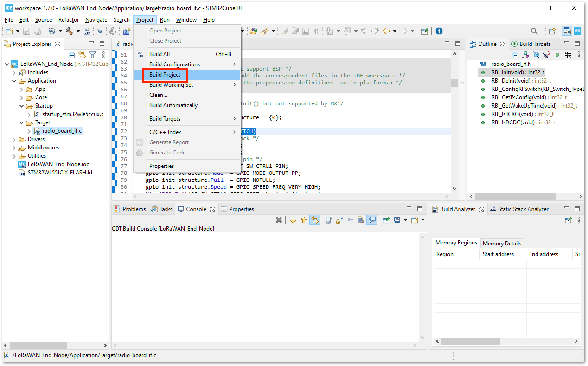This screenshot has height=366, width=588.
Task: Switch to the blue MX perspective icon
Action: point(577,31)
